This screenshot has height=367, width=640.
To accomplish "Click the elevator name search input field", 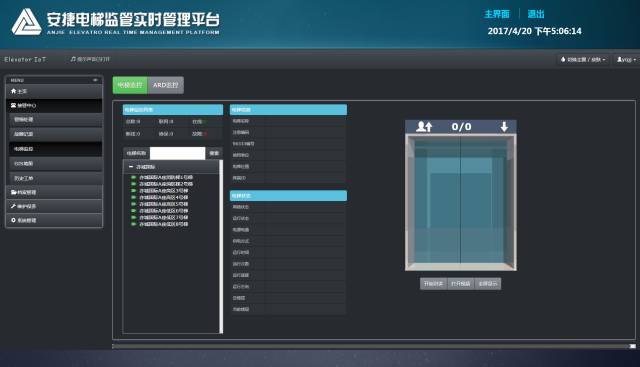I will [178, 153].
